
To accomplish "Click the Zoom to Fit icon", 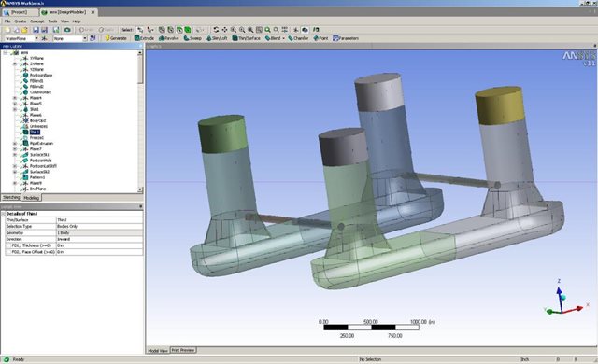I will coord(268,30).
